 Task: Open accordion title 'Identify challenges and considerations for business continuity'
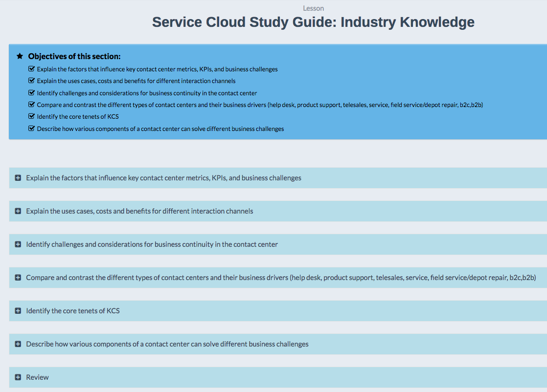152,244
